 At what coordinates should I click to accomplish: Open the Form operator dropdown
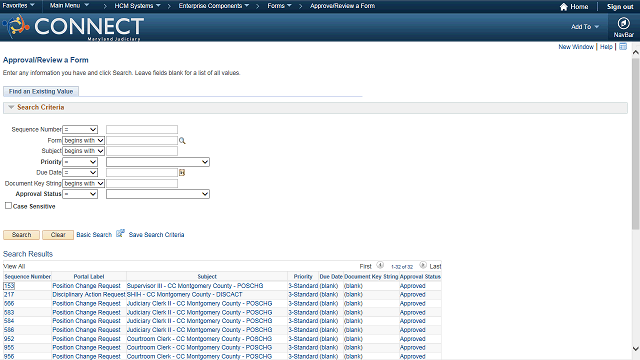coord(83,140)
